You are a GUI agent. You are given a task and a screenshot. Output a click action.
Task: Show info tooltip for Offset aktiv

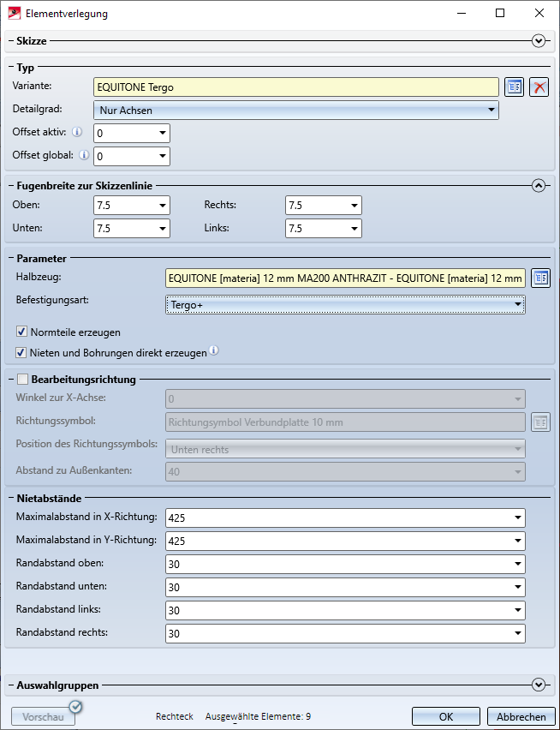pyautogui.click(x=77, y=132)
